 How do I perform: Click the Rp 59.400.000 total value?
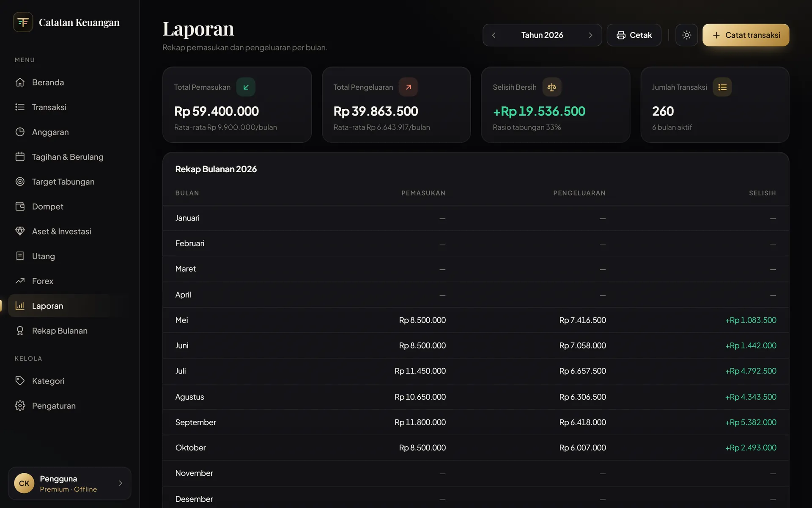(x=217, y=111)
